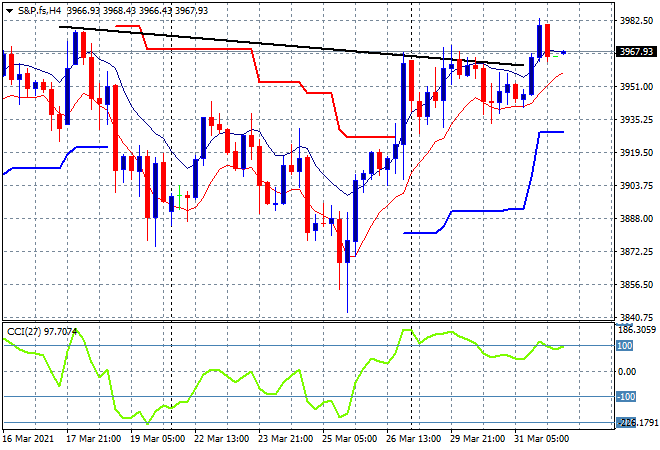This screenshot has width=660, height=450.
Task: Click the CCI maximum value 186.3059
Action: (x=637, y=330)
